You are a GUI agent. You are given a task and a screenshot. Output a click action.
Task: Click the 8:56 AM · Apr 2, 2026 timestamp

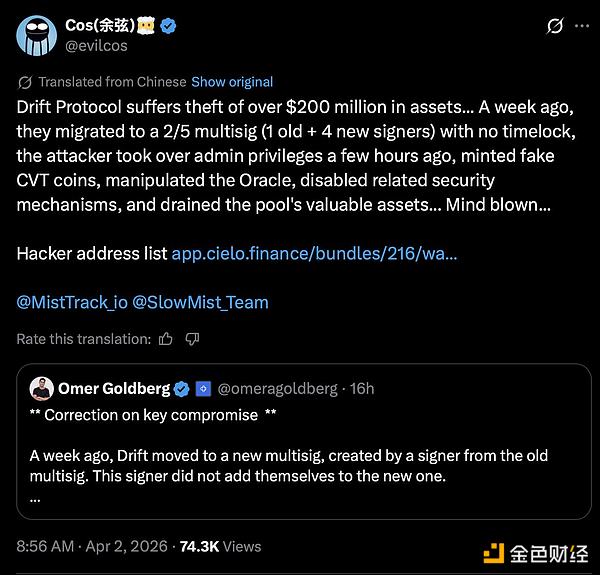[88, 546]
